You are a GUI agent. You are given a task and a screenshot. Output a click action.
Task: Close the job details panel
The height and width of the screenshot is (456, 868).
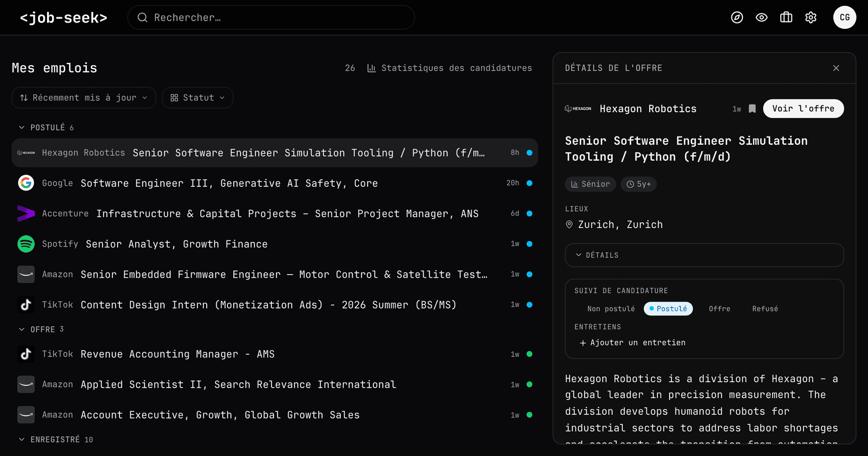(x=836, y=68)
